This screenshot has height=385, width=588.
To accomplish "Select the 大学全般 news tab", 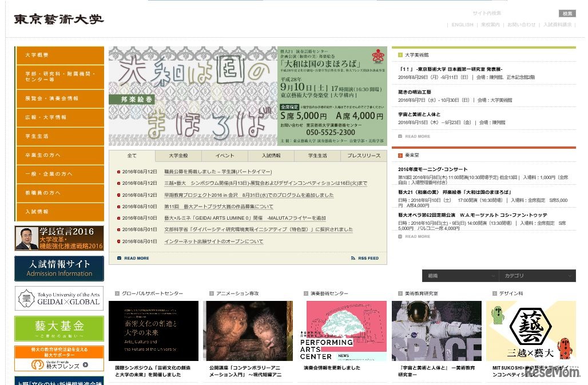I will tap(178, 156).
